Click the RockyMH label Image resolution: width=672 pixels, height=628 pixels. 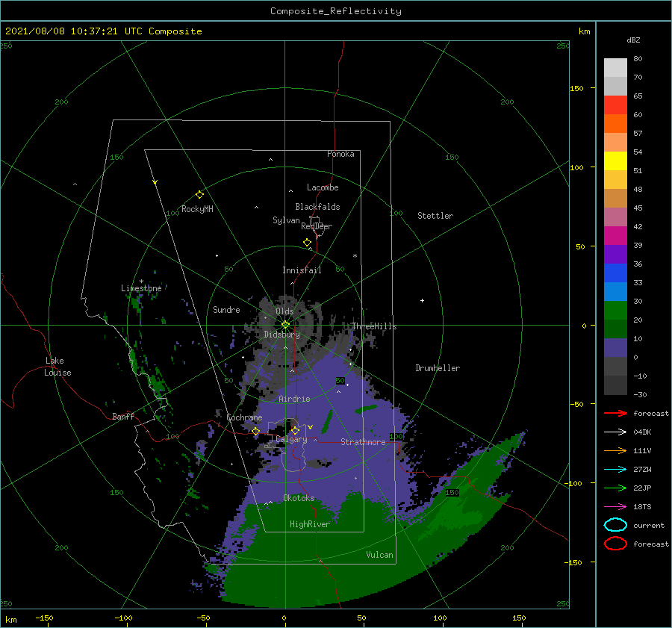click(x=197, y=209)
